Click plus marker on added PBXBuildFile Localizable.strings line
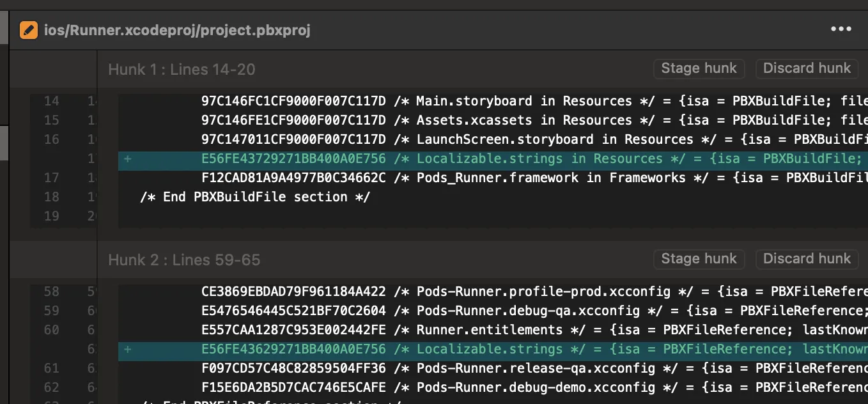This screenshot has width=868, height=404. (128, 159)
